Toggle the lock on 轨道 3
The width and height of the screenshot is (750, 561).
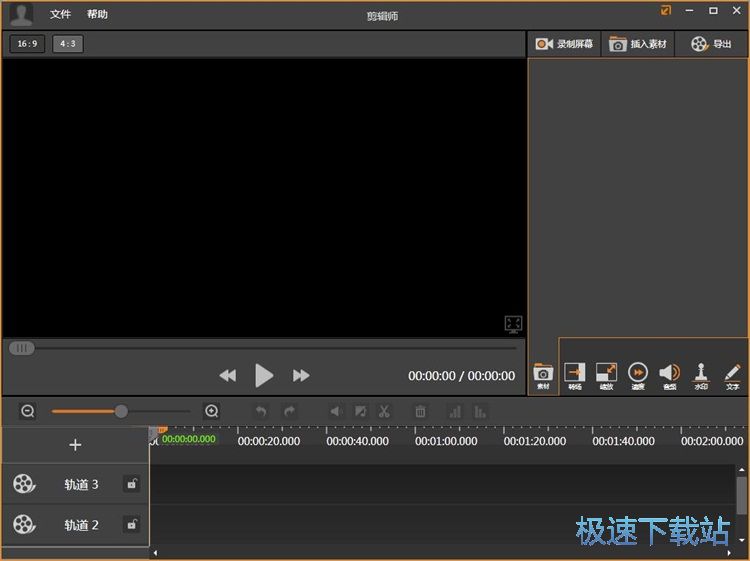point(132,484)
